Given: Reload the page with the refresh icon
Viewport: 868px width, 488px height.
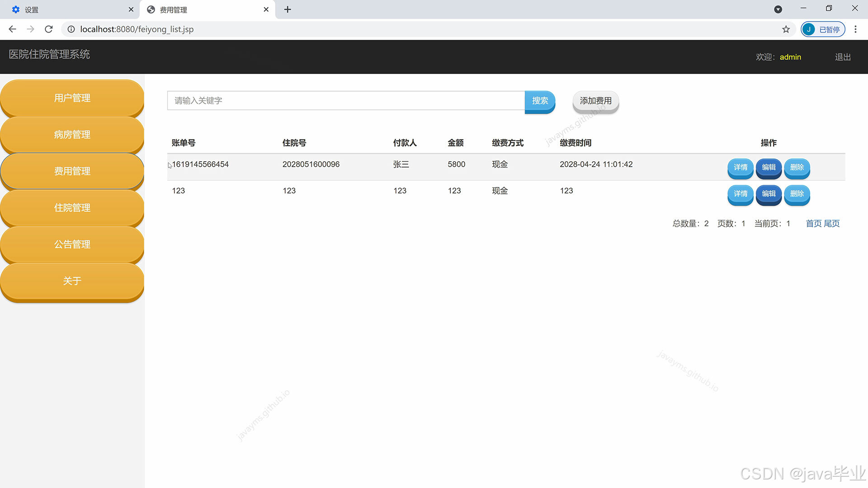Looking at the screenshot, I should (x=49, y=29).
